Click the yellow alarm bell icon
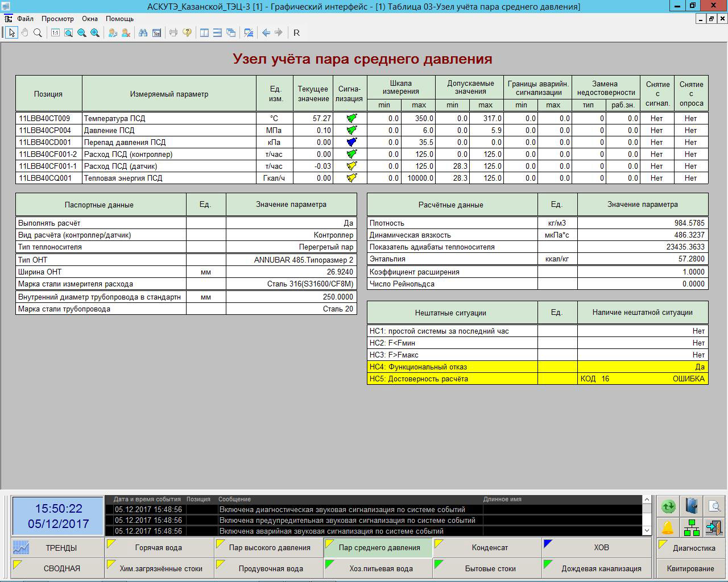The image size is (728, 582). 668,527
